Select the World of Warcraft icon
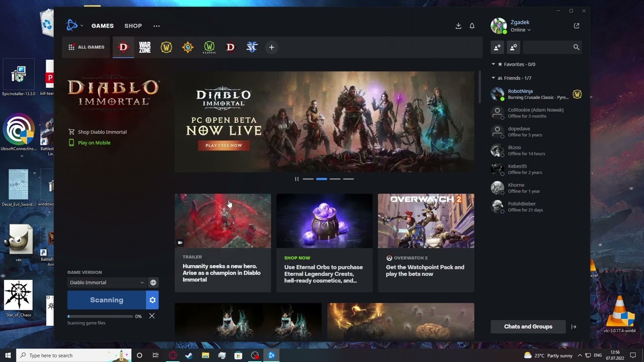This screenshot has width=644, height=362. coord(166,47)
